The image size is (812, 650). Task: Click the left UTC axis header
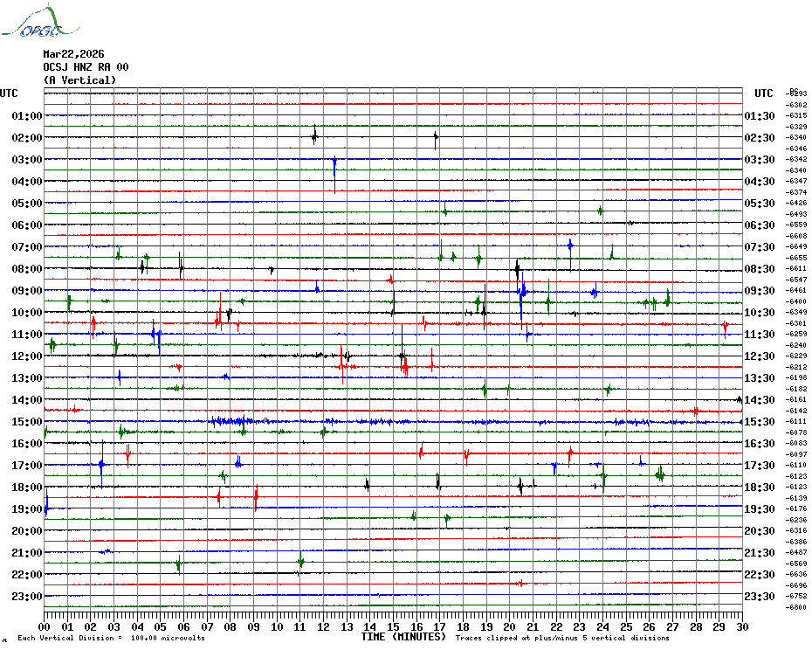9,93
